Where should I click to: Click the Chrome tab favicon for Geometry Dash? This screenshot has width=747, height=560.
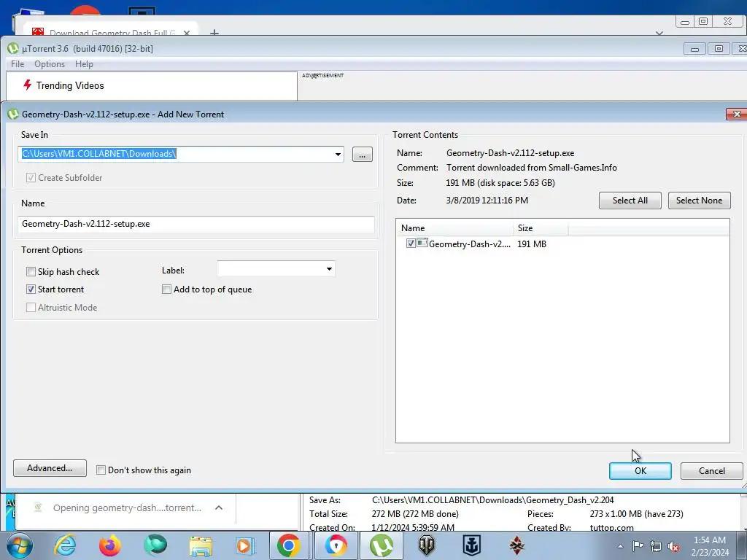coord(38,32)
